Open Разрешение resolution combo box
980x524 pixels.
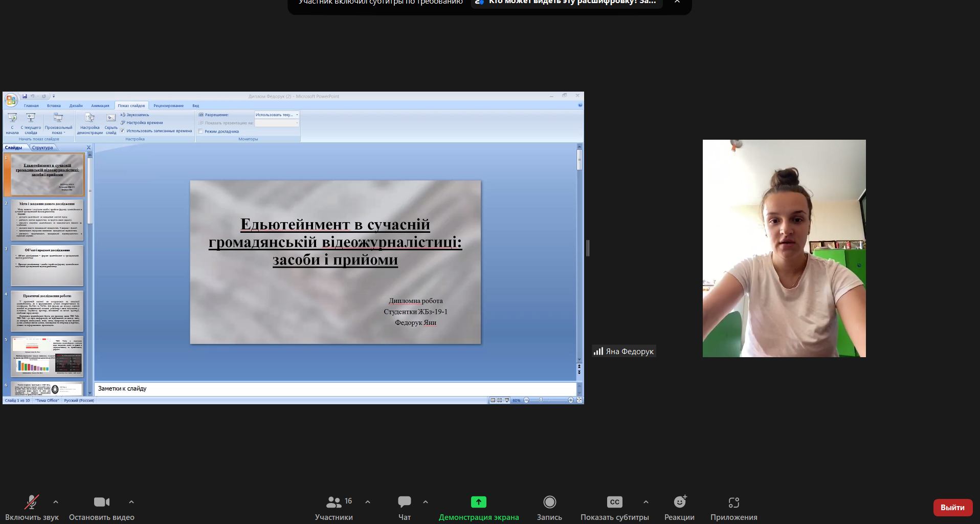point(277,115)
